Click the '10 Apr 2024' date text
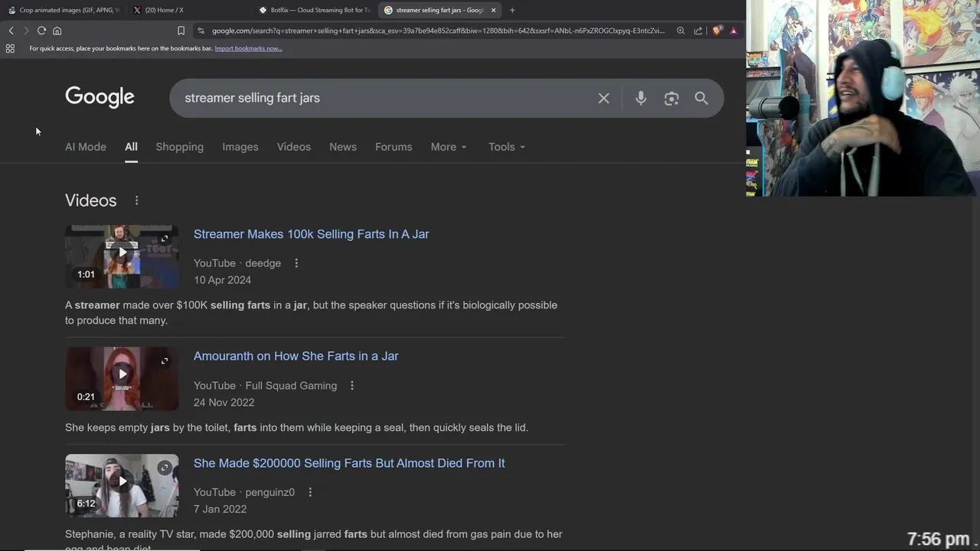Viewport: 980px width, 551px height. pos(222,280)
